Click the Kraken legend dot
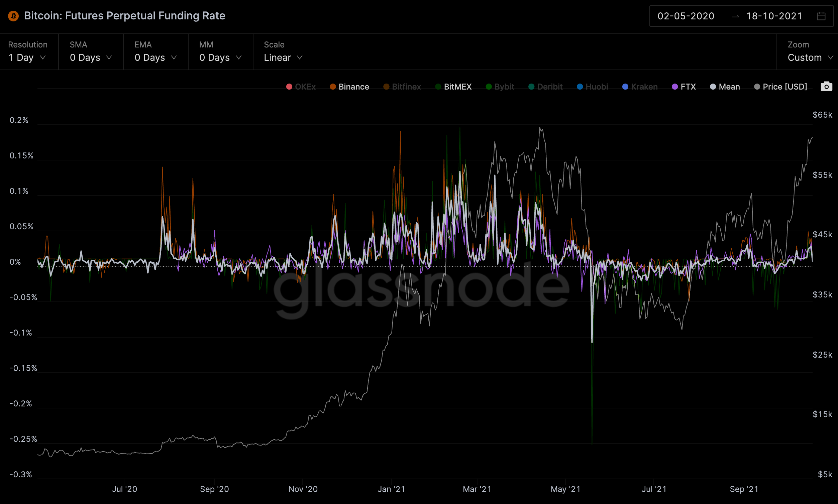The image size is (838, 504). click(625, 87)
